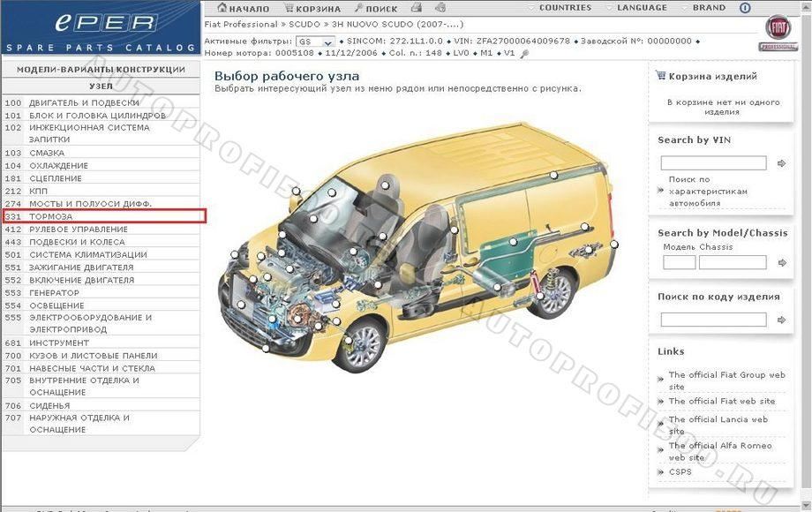Open the GS active filters dropdown
Viewport: 812px width, 512px height.
tap(314, 41)
